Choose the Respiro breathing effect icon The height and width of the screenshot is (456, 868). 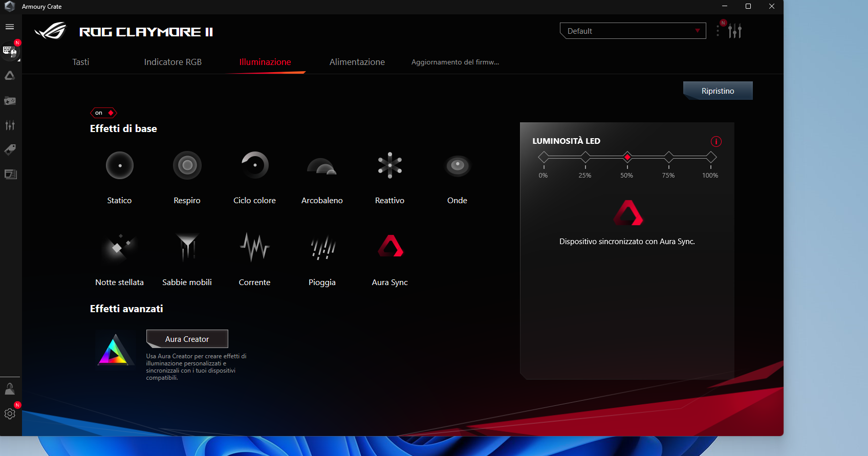[x=187, y=165]
